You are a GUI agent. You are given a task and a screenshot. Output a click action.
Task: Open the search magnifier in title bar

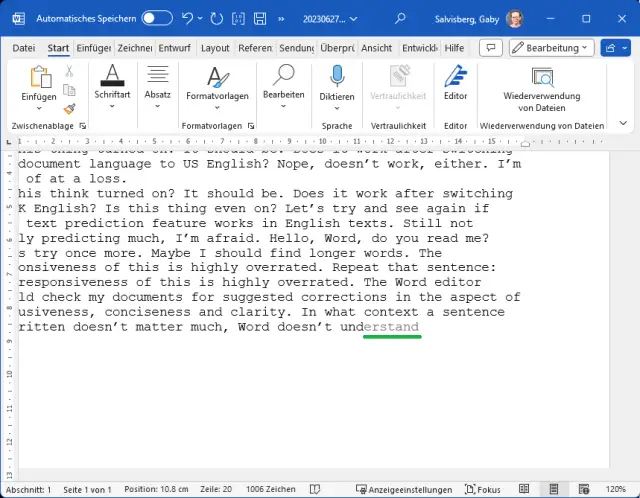[x=400, y=18]
